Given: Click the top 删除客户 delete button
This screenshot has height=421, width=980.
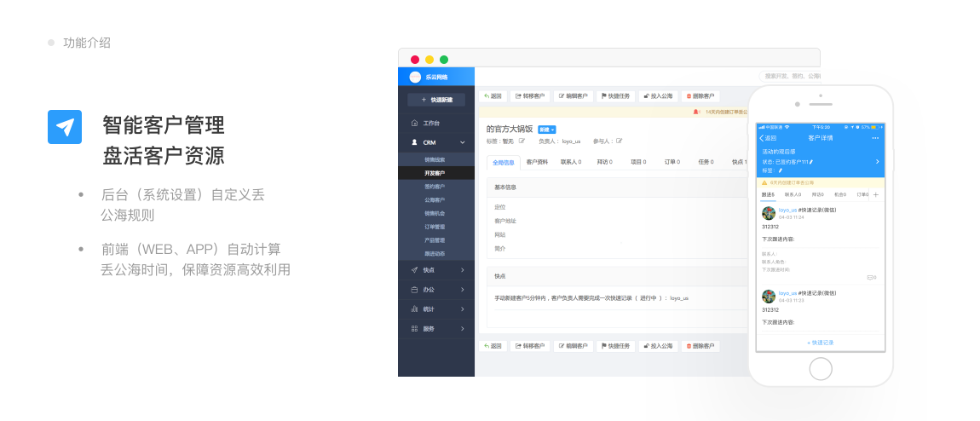Looking at the screenshot, I should [x=700, y=96].
